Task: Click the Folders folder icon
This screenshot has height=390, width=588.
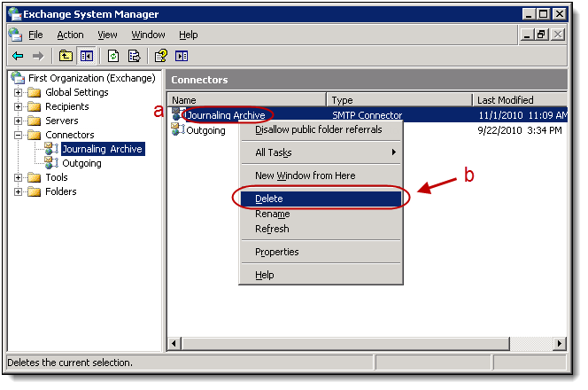Action: 35,191
